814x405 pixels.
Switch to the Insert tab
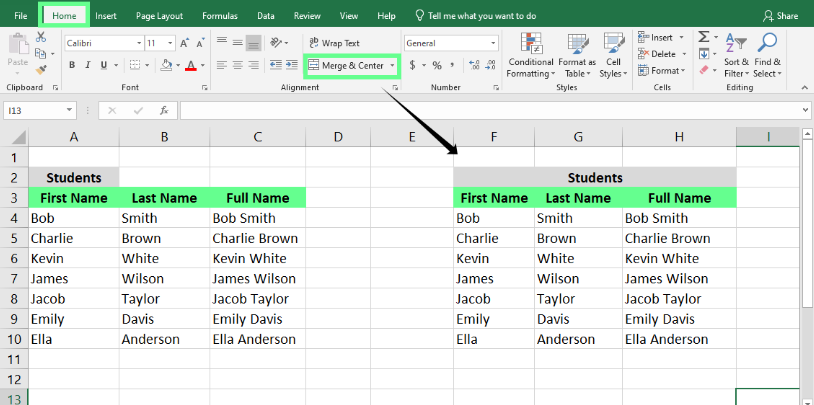[106, 16]
